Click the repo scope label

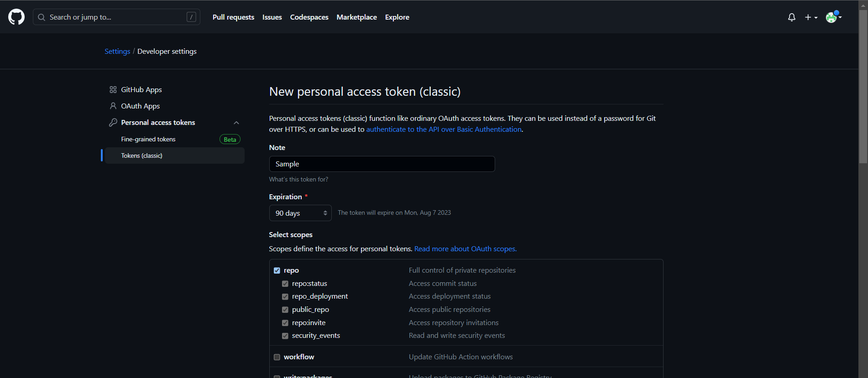click(291, 270)
